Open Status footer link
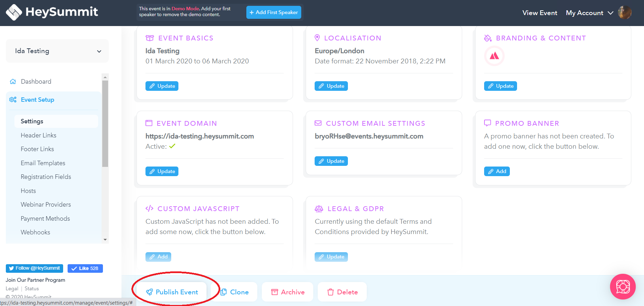This screenshot has width=644, height=306. pyautogui.click(x=32, y=289)
